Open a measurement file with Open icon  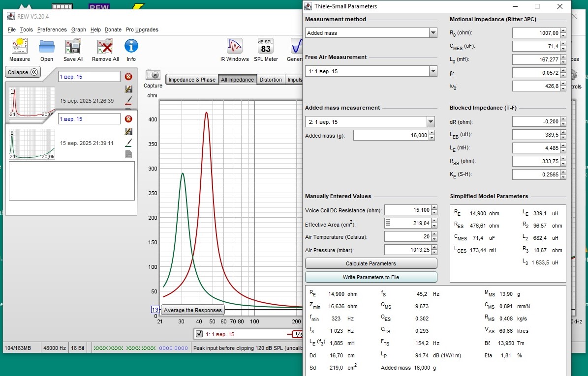[x=47, y=47]
